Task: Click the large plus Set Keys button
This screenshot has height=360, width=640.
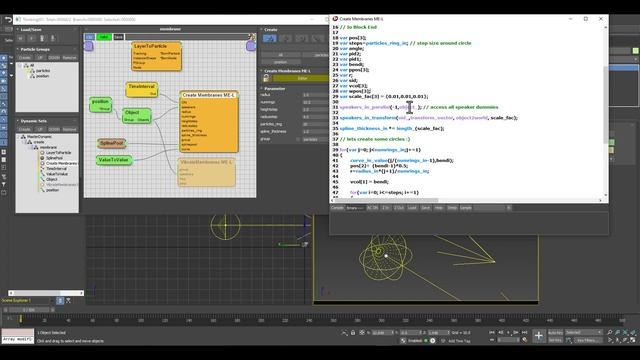Action: point(539,336)
